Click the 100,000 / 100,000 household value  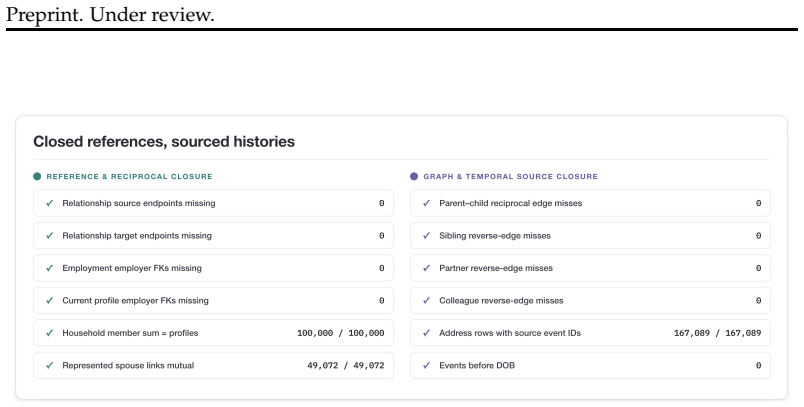tap(340, 333)
